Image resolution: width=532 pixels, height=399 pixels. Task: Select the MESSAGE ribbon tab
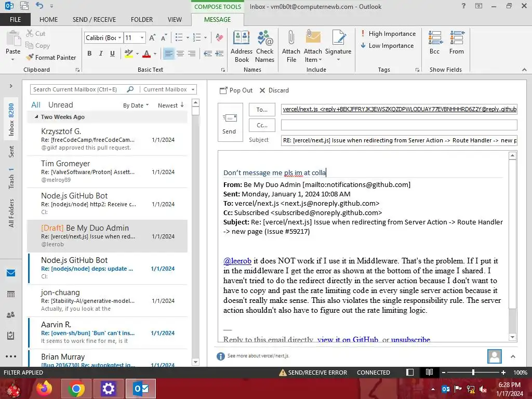click(218, 20)
